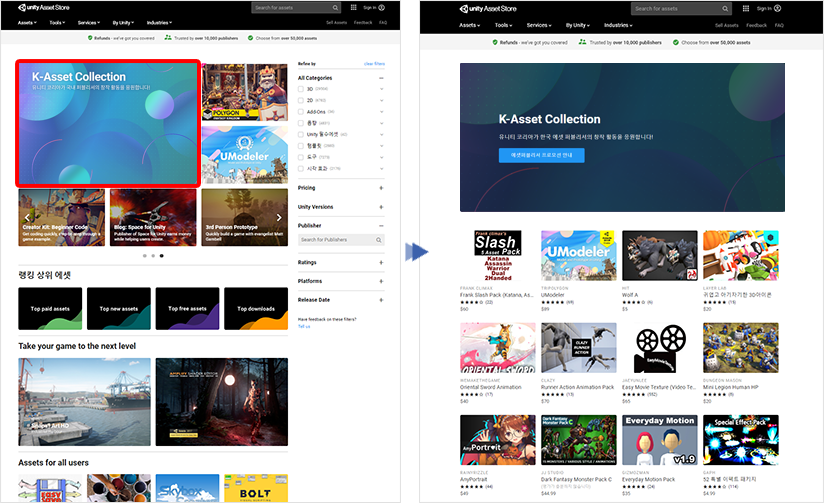The width and height of the screenshot is (824, 503).
Task: Check the 3D category checkbox
Action: tap(301, 89)
